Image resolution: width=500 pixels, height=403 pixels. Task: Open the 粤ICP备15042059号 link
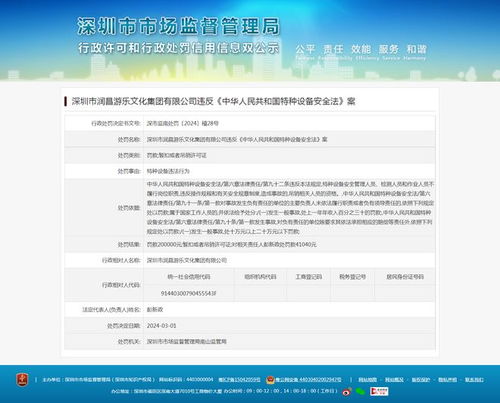coord(239,380)
